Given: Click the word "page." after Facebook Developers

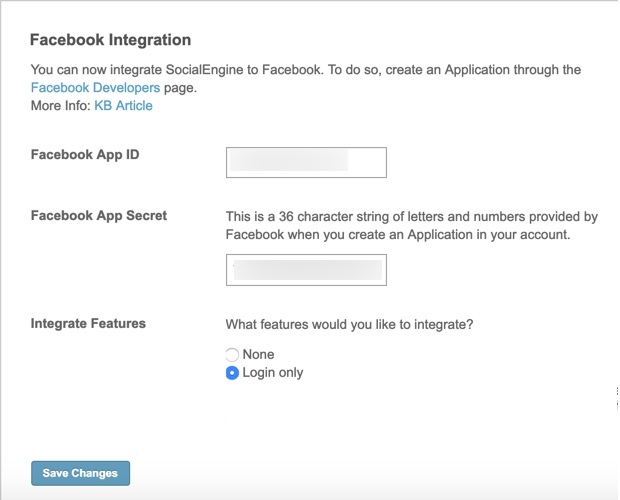Looking at the screenshot, I should 180,88.
